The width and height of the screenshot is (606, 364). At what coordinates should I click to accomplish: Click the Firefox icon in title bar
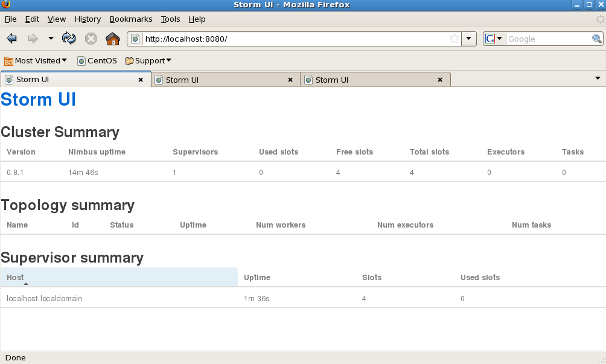pyautogui.click(x=6, y=4)
